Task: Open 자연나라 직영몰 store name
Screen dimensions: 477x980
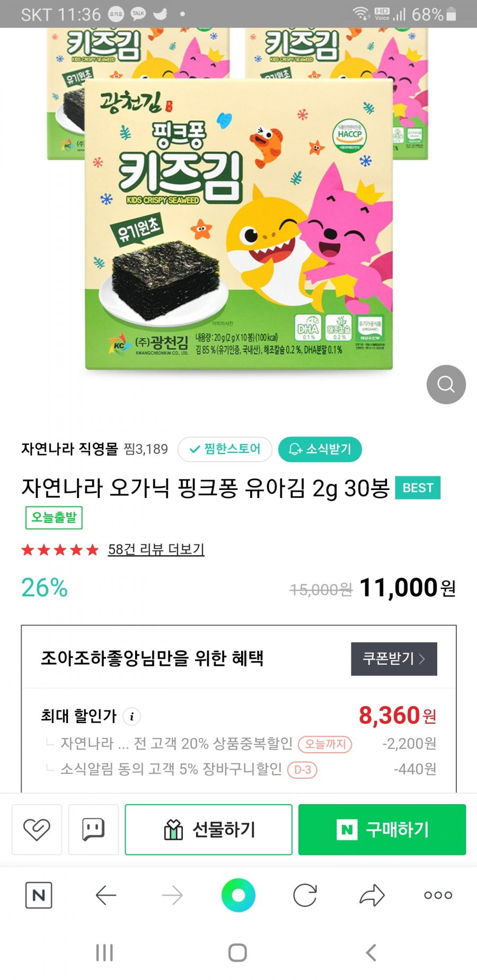Action: pos(69,449)
